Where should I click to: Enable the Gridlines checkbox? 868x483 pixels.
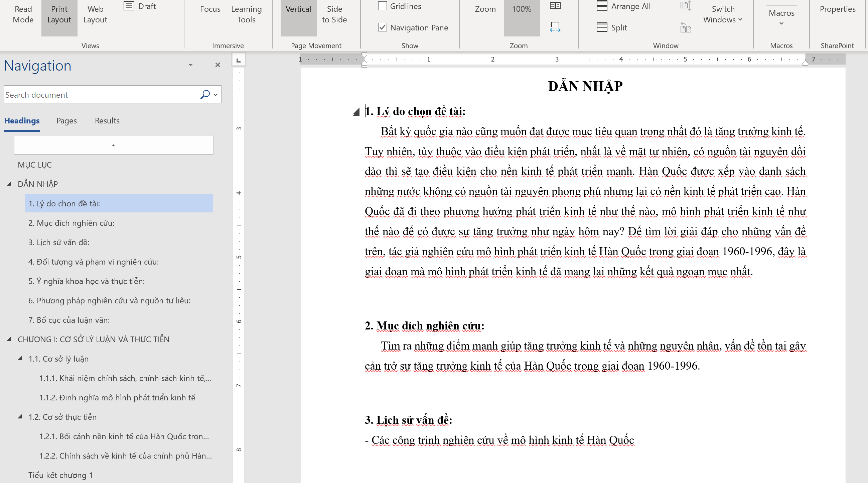click(x=383, y=6)
